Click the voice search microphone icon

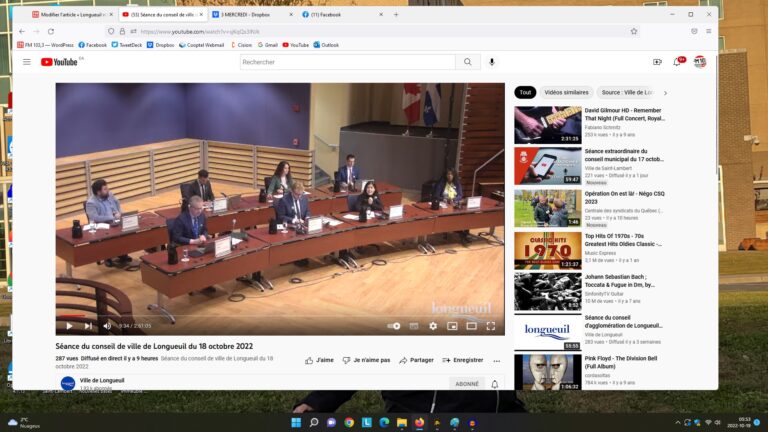[x=491, y=62]
